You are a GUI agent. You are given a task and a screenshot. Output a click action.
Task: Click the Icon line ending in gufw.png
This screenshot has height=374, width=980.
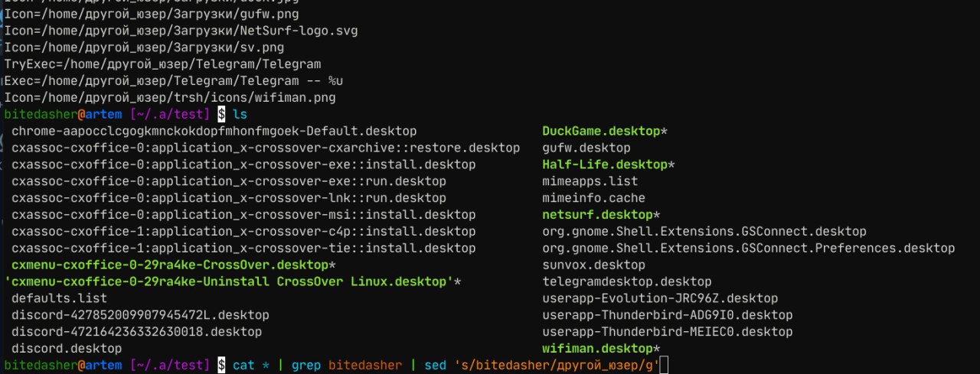pyautogui.click(x=152, y=14)
